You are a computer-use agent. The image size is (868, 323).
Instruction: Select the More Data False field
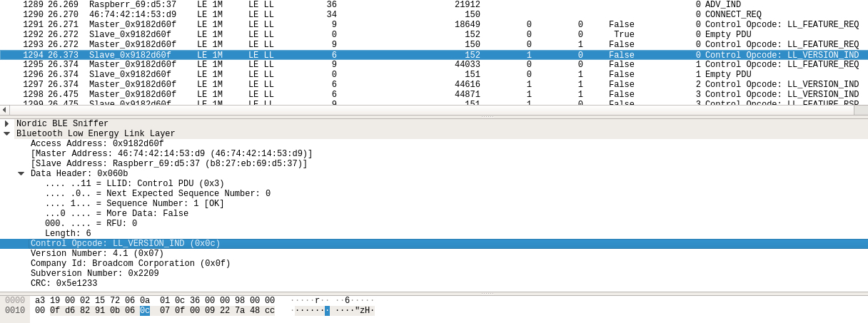[x=116, y=214]
